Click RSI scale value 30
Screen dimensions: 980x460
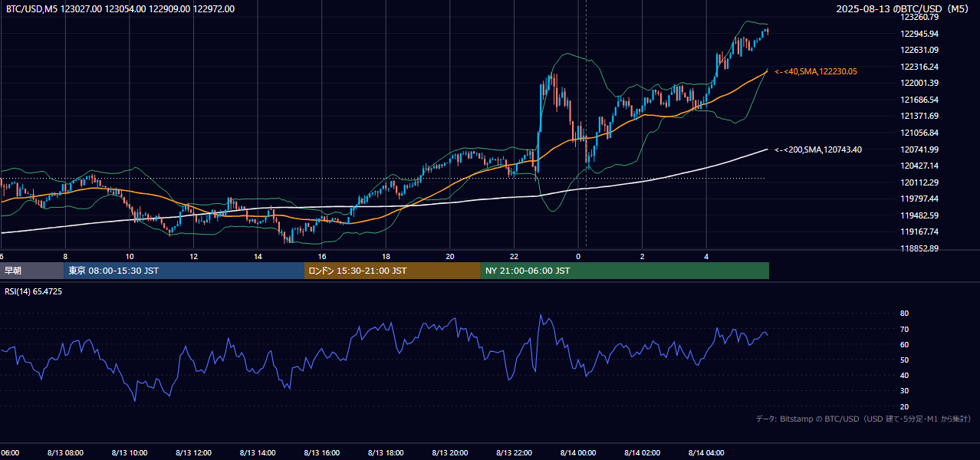click(x=904, y=391)
